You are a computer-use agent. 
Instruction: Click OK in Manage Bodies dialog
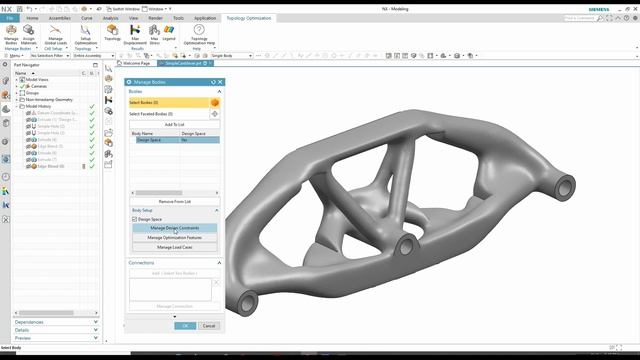pyautogui.click(x=185, y=326)
